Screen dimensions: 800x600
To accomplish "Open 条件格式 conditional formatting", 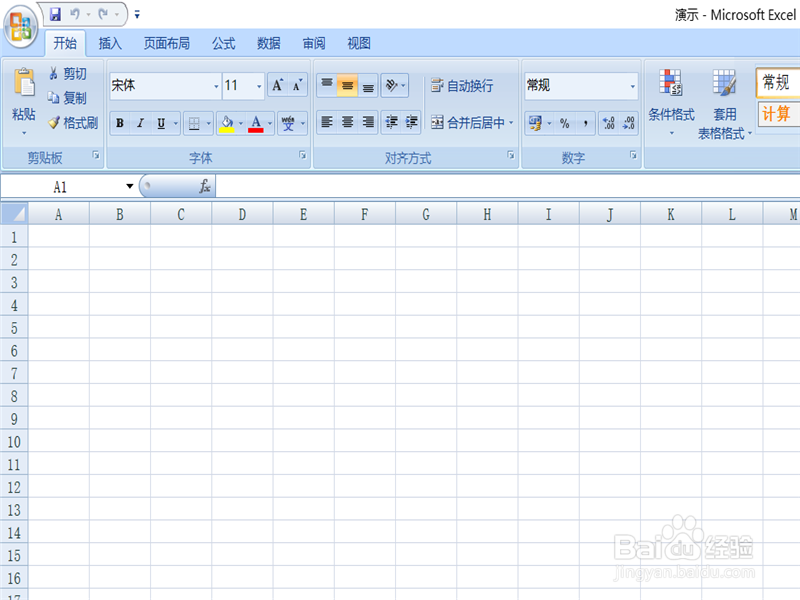I will [x=671, y=102].
